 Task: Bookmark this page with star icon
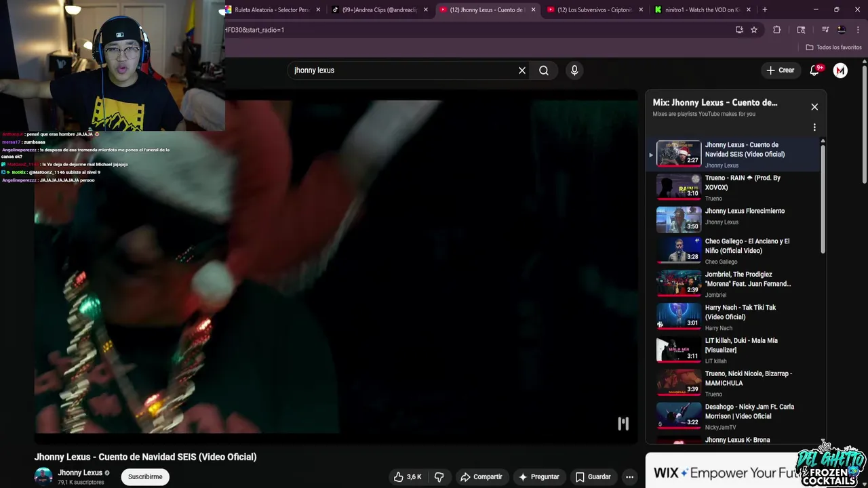[x=754, y=30]
